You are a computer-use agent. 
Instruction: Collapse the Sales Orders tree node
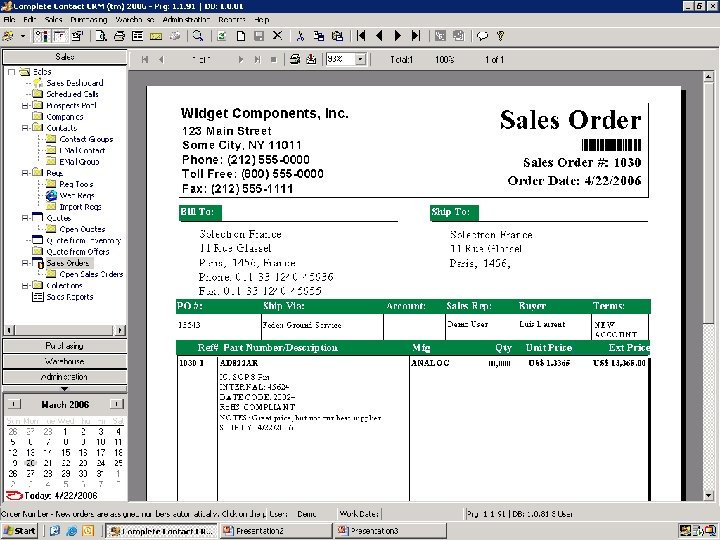click(25, 263)
